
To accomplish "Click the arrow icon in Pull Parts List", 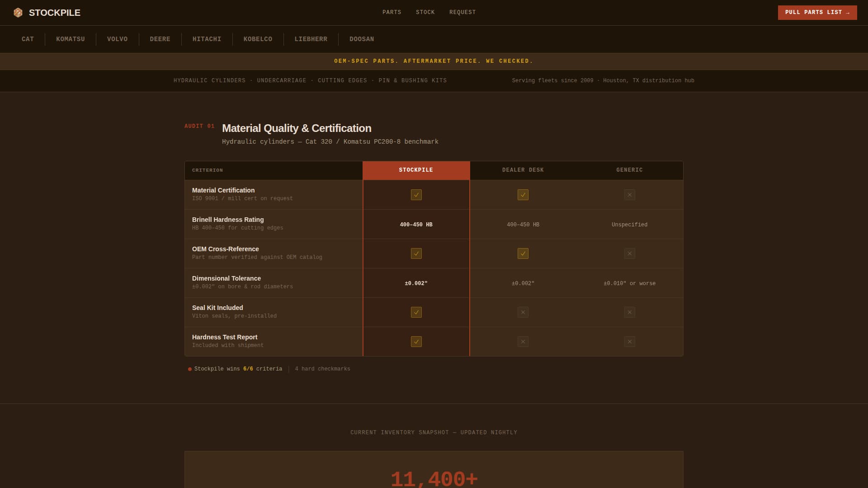I will [x=846, y=13].
